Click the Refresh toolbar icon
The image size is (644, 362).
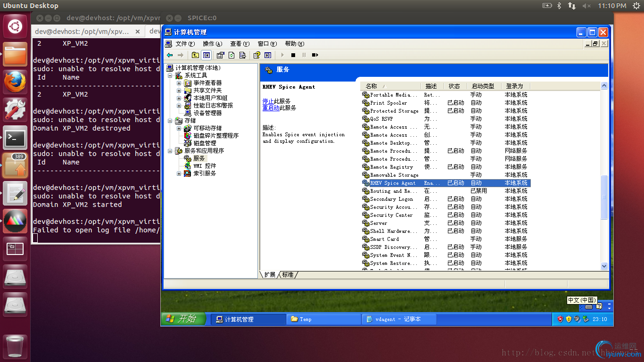coord(231,55)
